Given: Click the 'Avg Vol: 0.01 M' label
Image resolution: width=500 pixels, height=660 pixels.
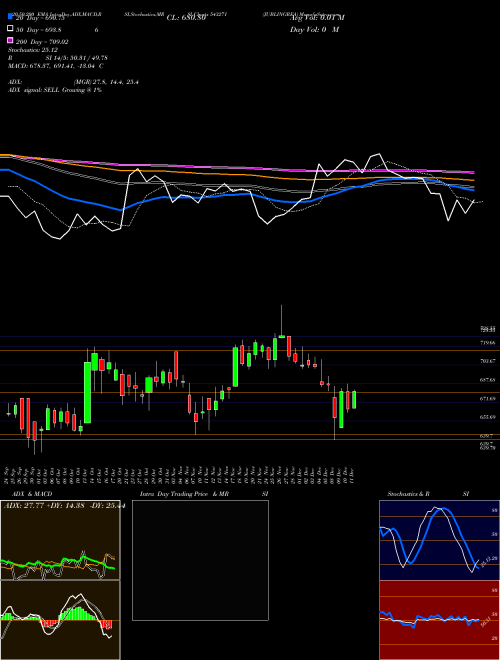Looking at the screenshot, I should (x=317, y=18).
